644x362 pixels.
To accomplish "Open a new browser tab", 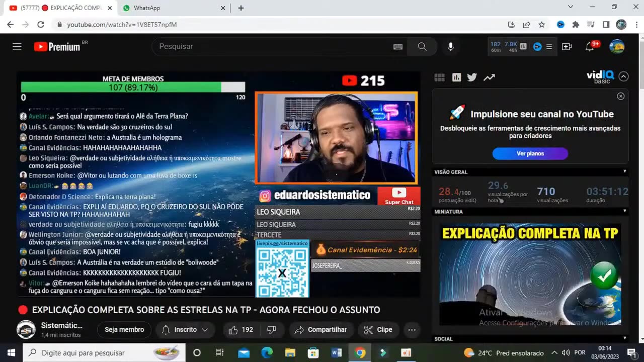I will click(x=241, y=8).
